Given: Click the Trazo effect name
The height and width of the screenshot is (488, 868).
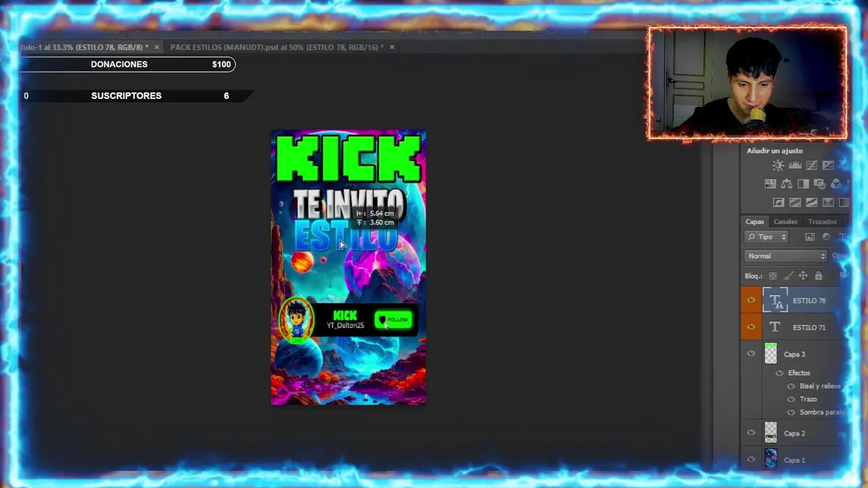Looking at the screenshot, I should [x=808, y=399].
